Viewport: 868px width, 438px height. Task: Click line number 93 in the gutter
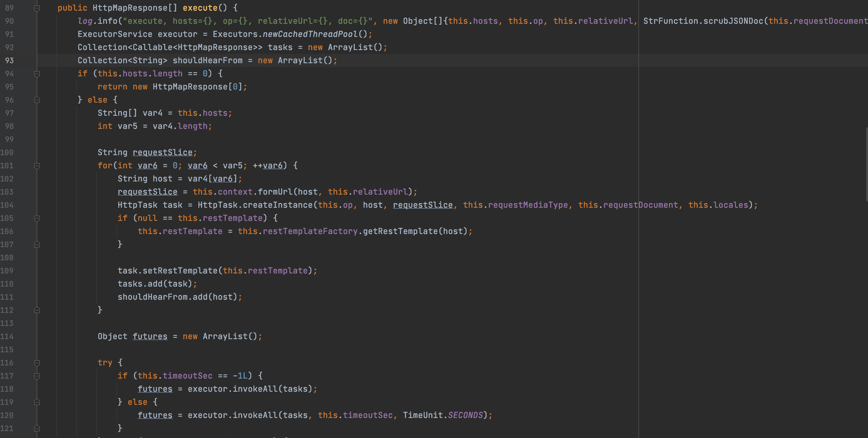(x=9, y=61)
